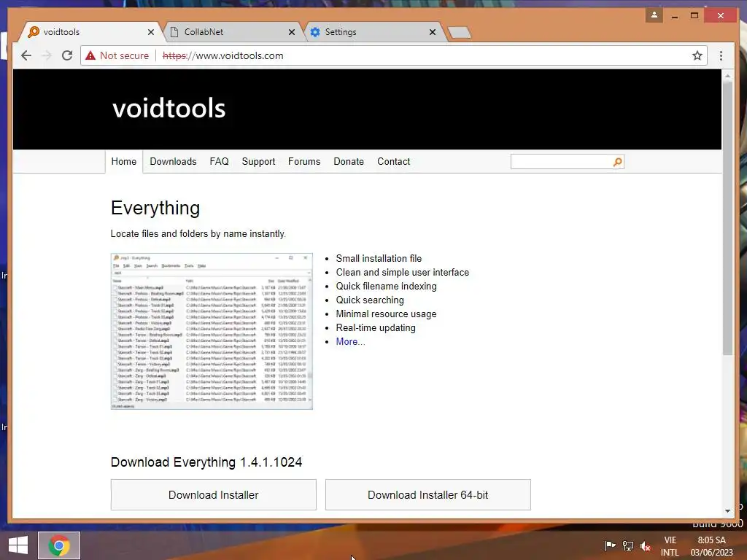Viewport: 747px width, 560px height.
Task: Click the Small installation file bullet text
Action: (x=379, y=259)
